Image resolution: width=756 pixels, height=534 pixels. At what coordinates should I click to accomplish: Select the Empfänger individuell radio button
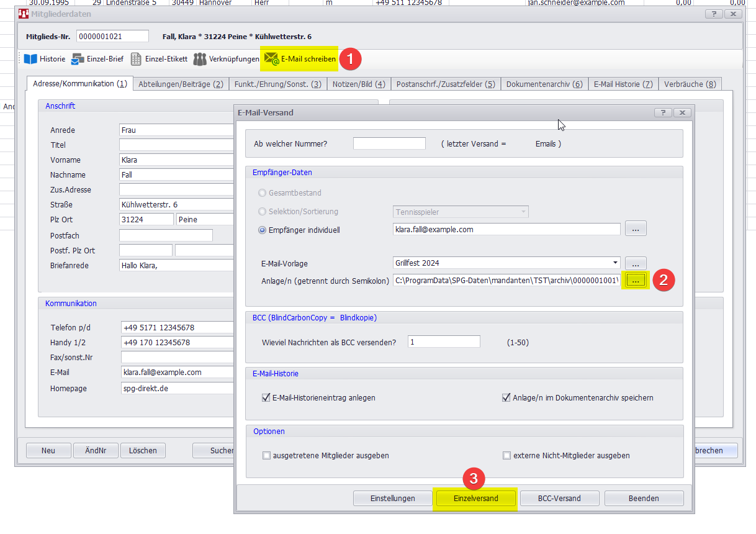click(x=263, y=230)
